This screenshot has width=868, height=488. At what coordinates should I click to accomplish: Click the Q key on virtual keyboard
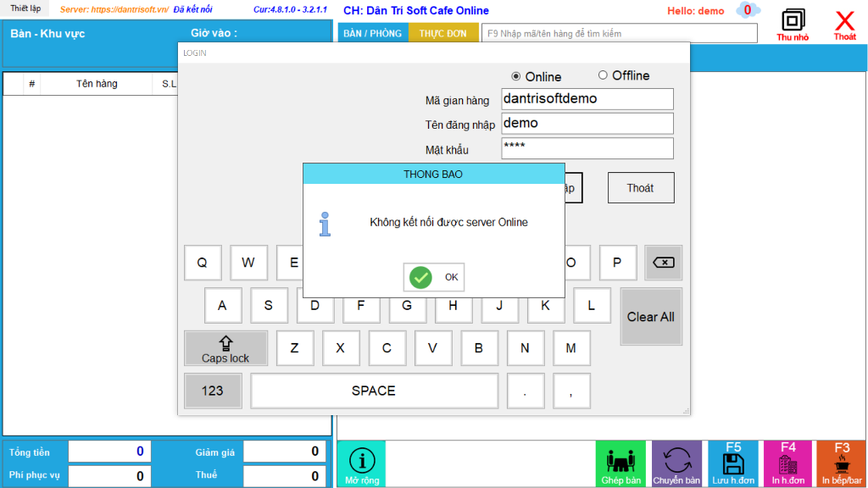[203, 263]
